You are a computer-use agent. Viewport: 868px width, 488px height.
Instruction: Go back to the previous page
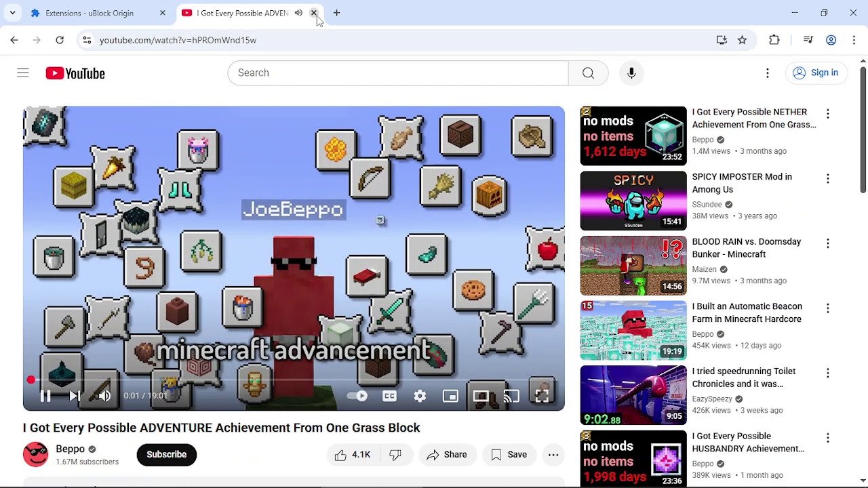click(14, 40)
